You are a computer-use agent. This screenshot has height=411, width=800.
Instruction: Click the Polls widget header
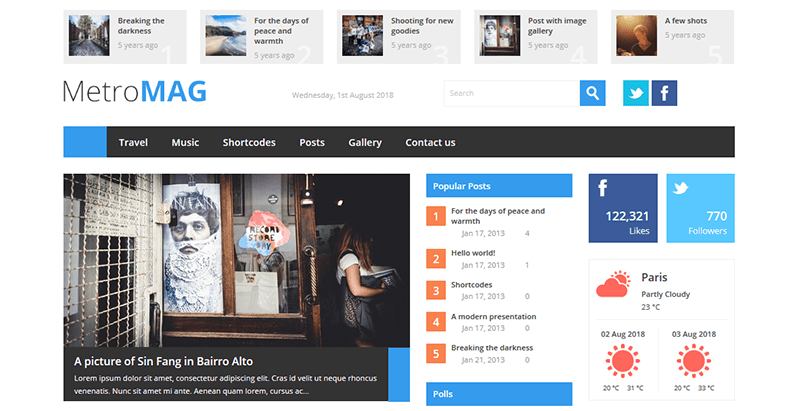499,394
